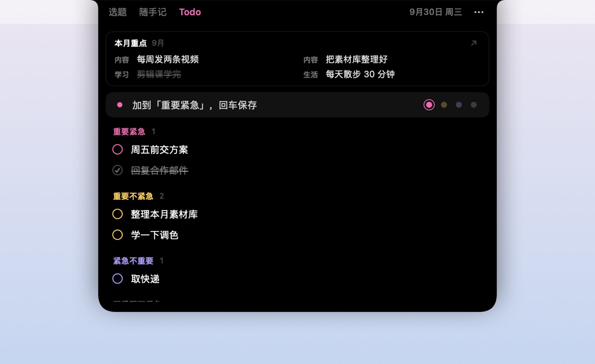Click the 周五前交方案 task text
This screenshot has width=595, height=364.
[160, 150]
